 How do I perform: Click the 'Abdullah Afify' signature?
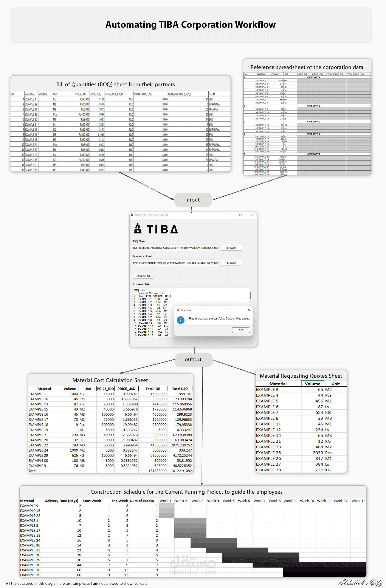pyautogui.click(x=360, y=583)
